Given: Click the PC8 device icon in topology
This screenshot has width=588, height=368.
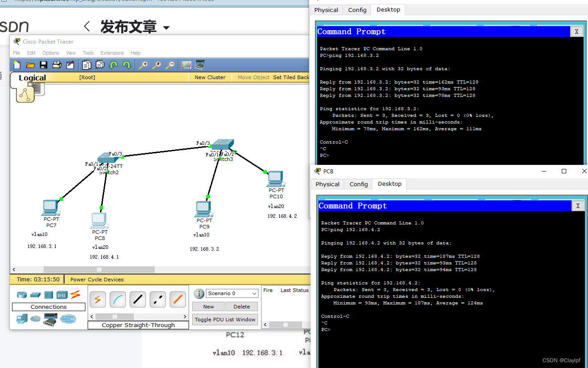Looking at the screenshot, I should [99, 220].
